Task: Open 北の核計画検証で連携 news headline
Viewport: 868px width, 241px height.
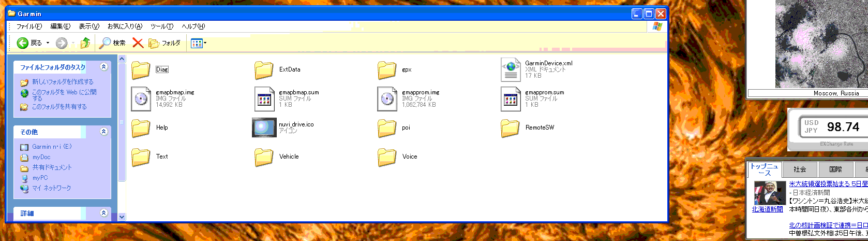Action: pyautogui.click(x=828, y=225)
